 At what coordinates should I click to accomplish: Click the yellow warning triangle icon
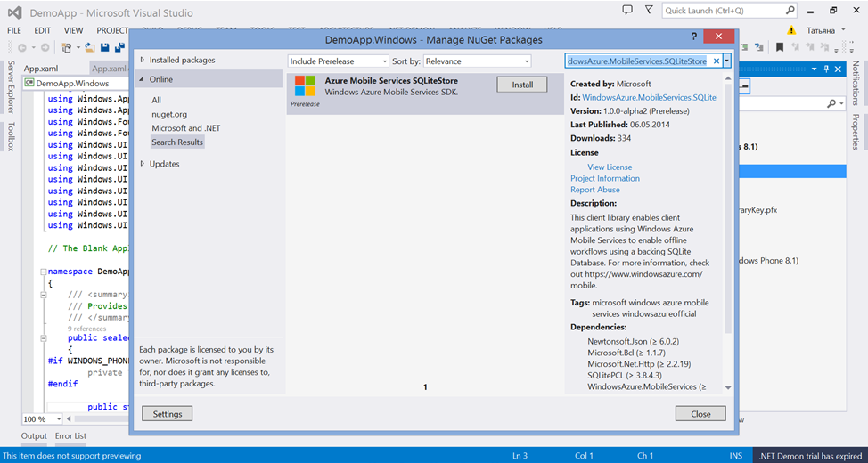(792, 30)
